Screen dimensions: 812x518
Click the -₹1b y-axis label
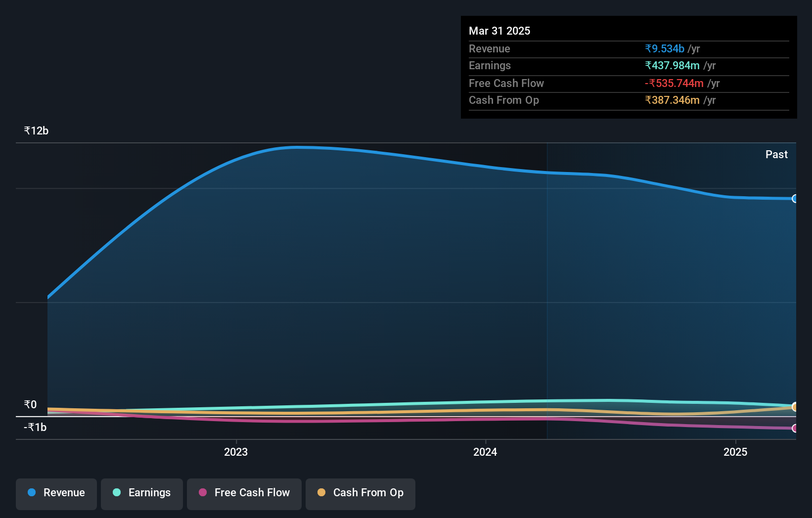click(35, 428)
